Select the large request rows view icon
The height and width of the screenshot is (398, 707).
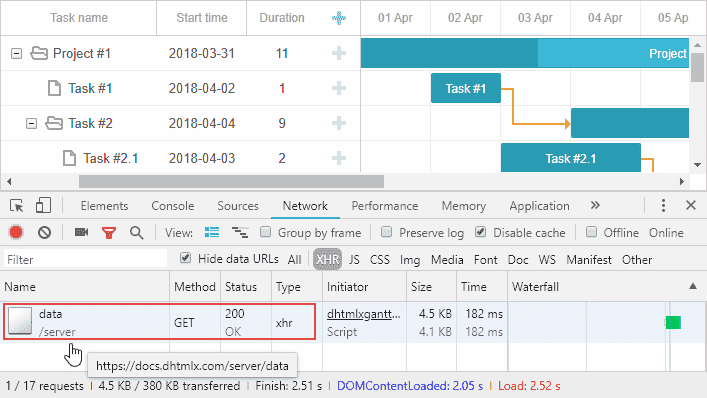pyautogui.click(x=212, y=233)
